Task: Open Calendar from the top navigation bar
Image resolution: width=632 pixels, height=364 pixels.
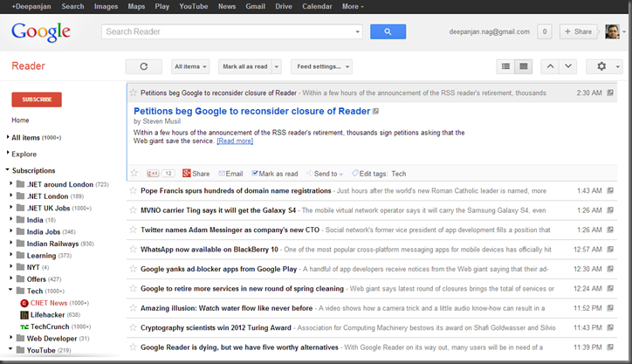Action: point(317,6)
